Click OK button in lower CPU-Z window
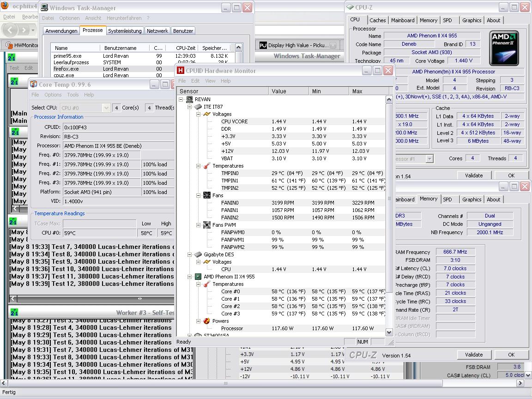The height and width of the screenshot is (399, 532). point(511,355)
